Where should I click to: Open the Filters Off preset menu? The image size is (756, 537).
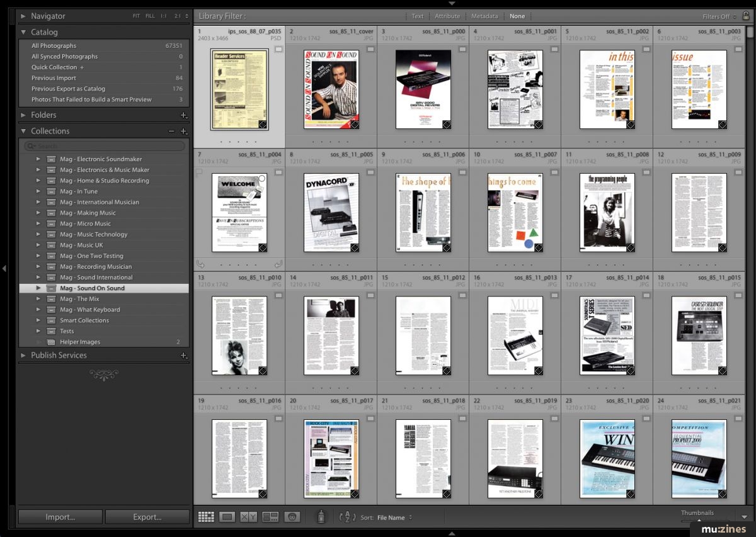[x=718, y=16]
